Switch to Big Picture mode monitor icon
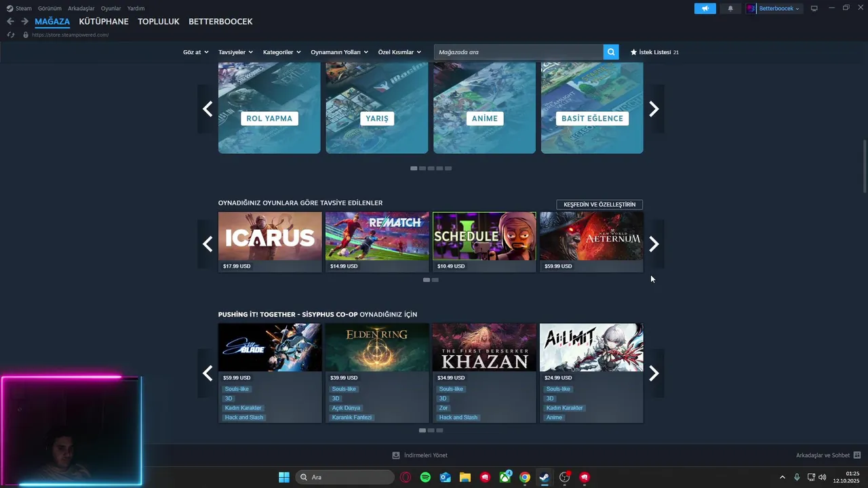The image size is (868, 488). click(x=814, y=8)
